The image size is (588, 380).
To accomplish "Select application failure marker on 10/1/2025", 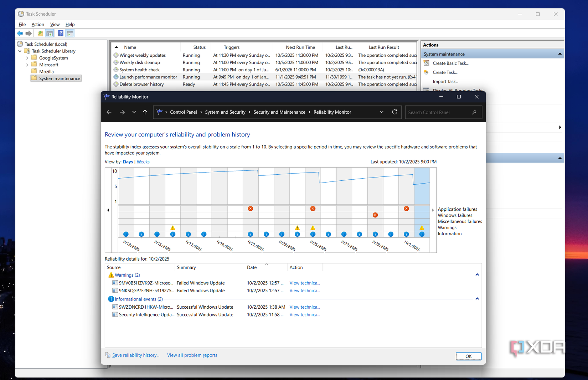I will pos(406,209).
